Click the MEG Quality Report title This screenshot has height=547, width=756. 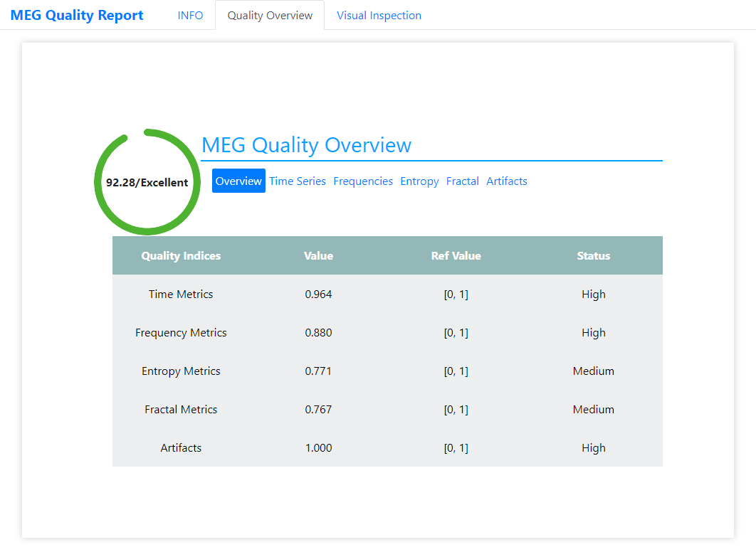pos(77,16)
